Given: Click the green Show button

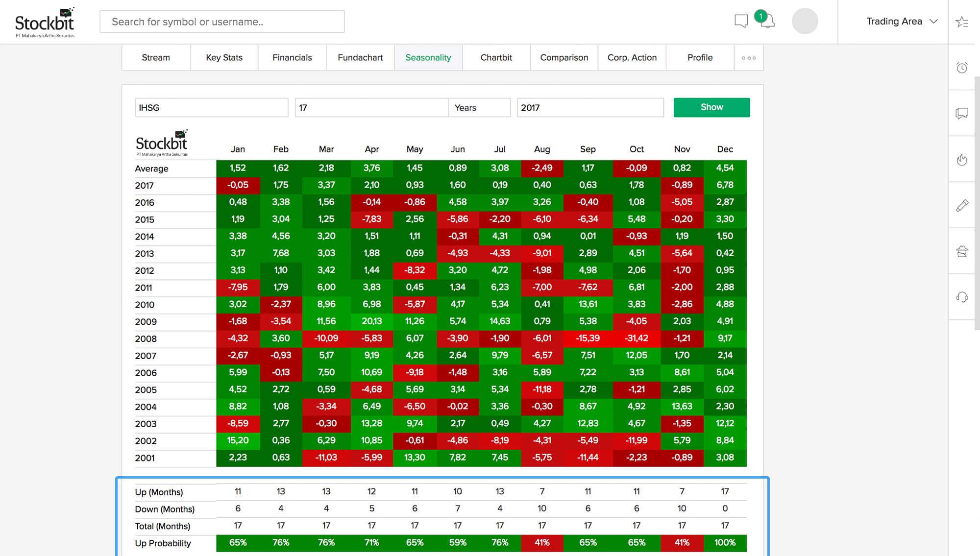Looking at the screenshot, I should (711, 107).
